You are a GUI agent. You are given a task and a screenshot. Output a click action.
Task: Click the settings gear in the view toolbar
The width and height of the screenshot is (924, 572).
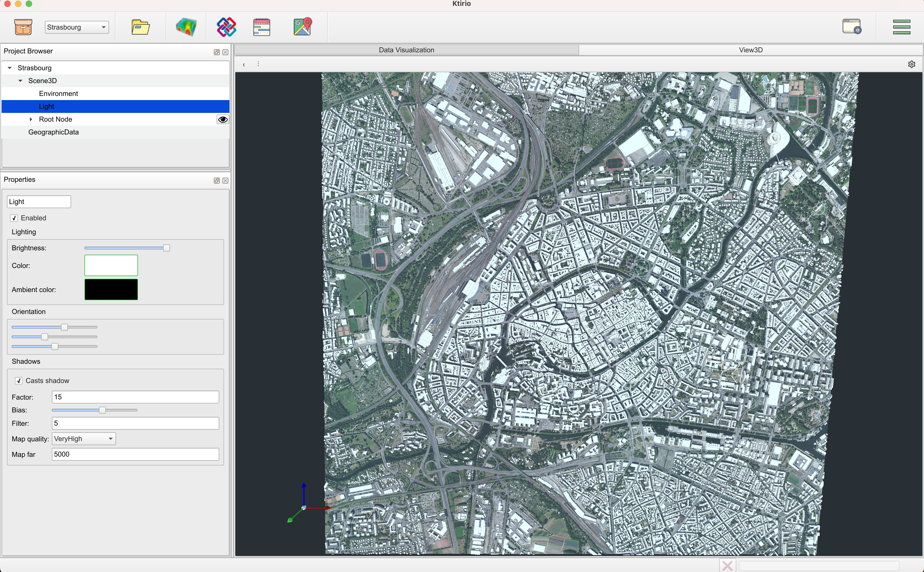coord(911,64)
